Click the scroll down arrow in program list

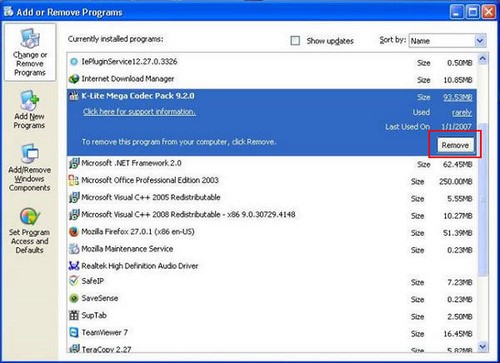(x=483, y=347)
